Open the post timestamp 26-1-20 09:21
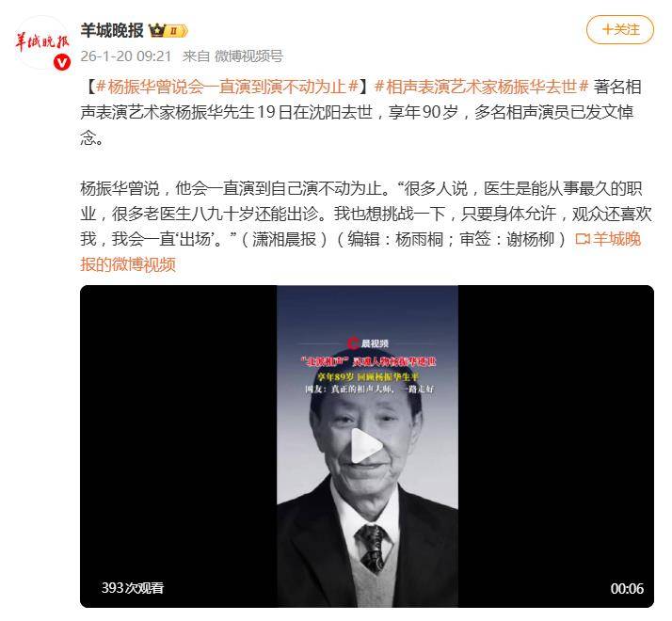The image size is (672, 621). coord(125,56)
